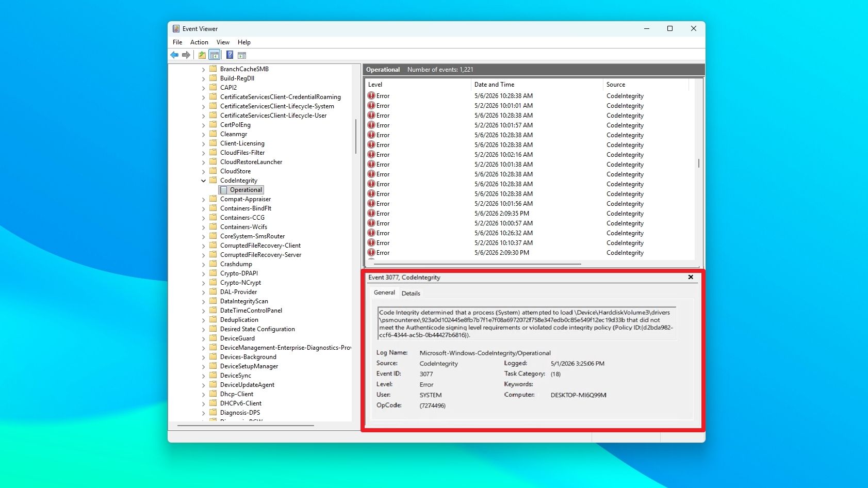Open the File menu
Screen dimensions: 868x488
(177, 42)
